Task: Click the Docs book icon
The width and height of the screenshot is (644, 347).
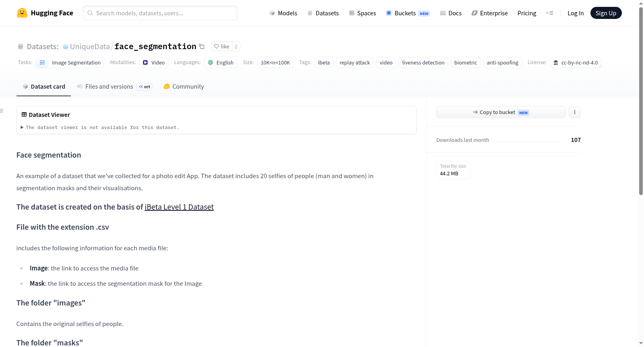Action: 443,13
